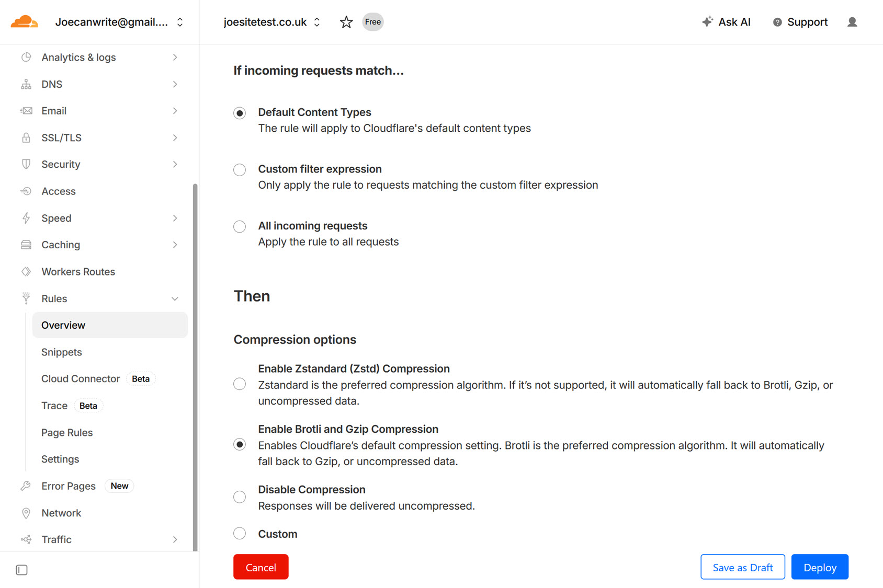Collapse the Rules section

pyautogui.click(x=175, y=298)
